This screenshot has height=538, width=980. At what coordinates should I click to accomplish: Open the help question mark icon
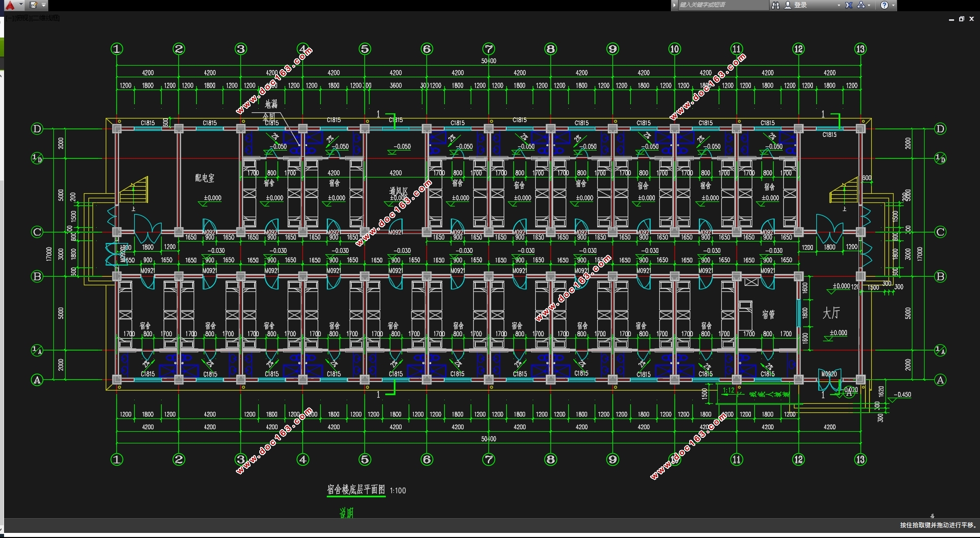[x=884, y=5]
